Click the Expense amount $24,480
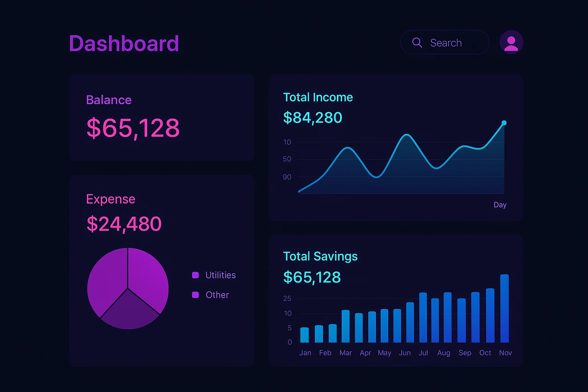588x392 pixels. [x=124, y=224]
